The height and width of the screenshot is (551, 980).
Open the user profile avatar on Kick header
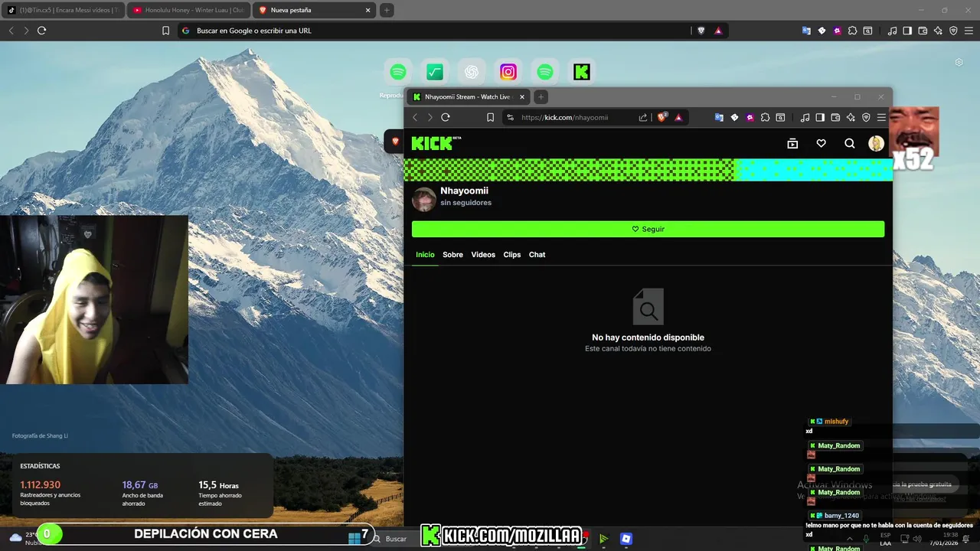(x=876, y=143)
